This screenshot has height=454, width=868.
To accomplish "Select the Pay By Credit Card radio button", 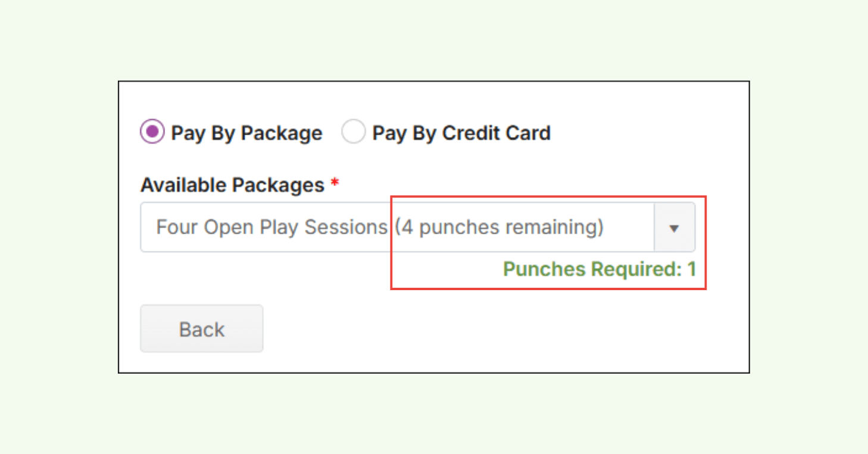I will point(353,132).
